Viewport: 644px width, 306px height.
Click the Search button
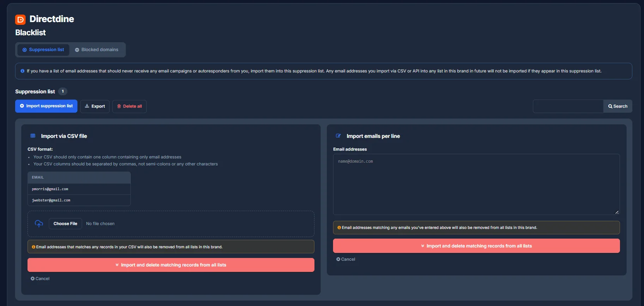pyautogui.click(x=618, y=106)
